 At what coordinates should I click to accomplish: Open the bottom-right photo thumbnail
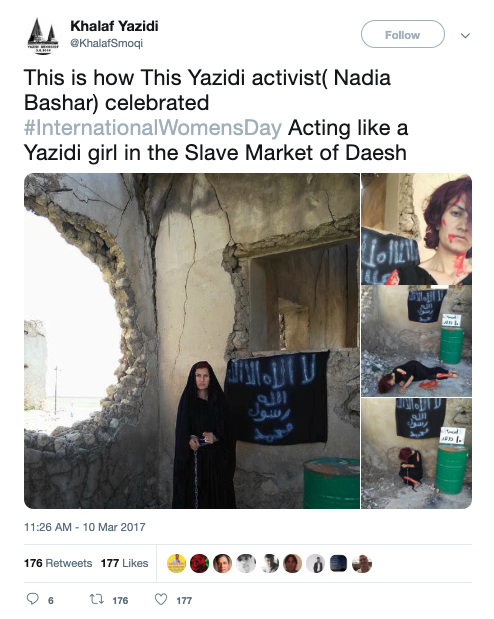pos(417,453)
